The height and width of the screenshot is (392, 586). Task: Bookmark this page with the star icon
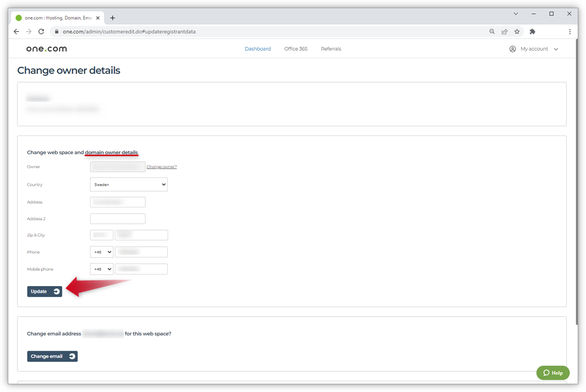click(517, 32)
